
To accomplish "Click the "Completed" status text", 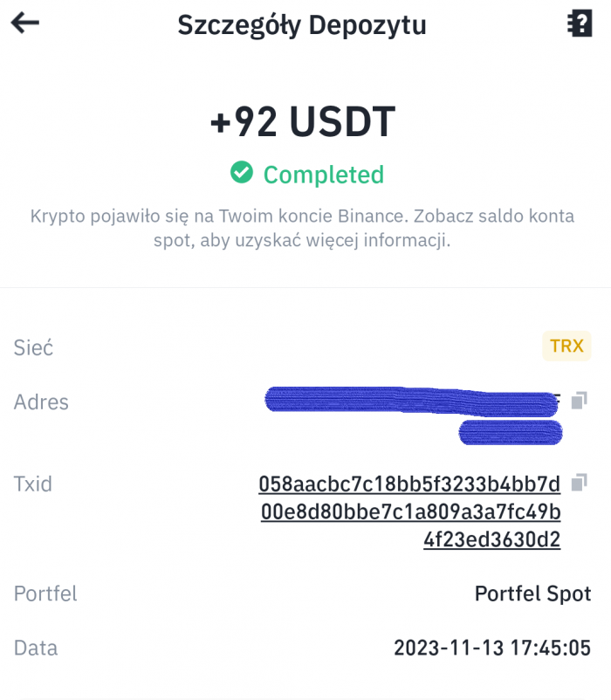I will point(323,175).
